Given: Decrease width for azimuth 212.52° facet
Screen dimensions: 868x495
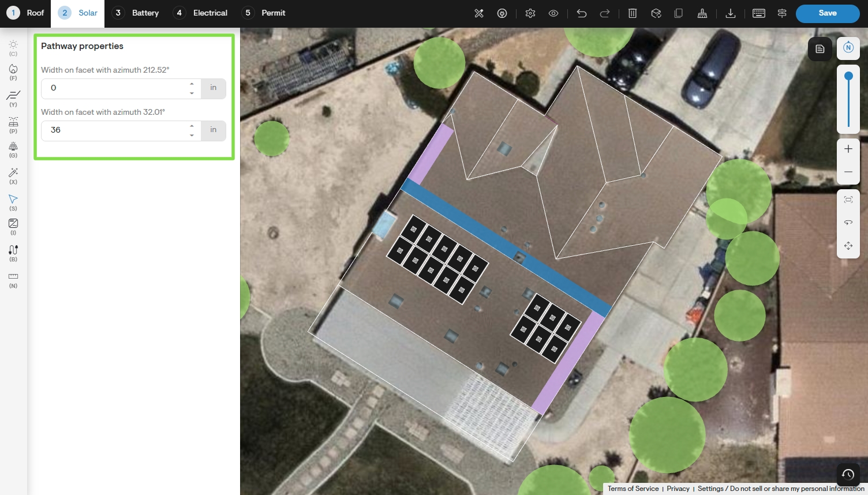Looking at the screenshot, I should tap(192, 93).
